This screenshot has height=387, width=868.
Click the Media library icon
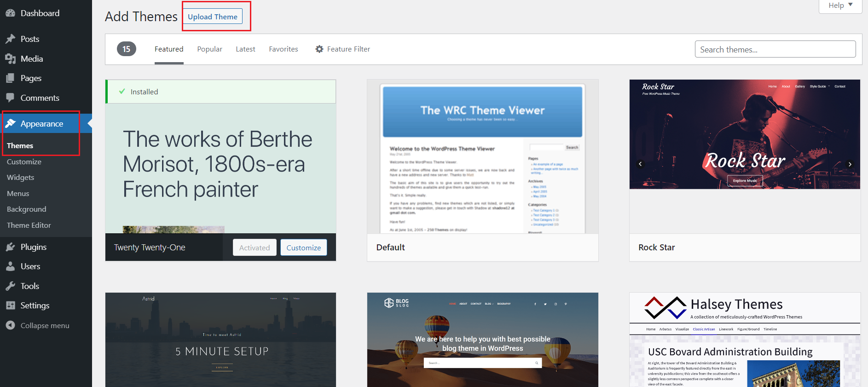(x=10, y=59)
